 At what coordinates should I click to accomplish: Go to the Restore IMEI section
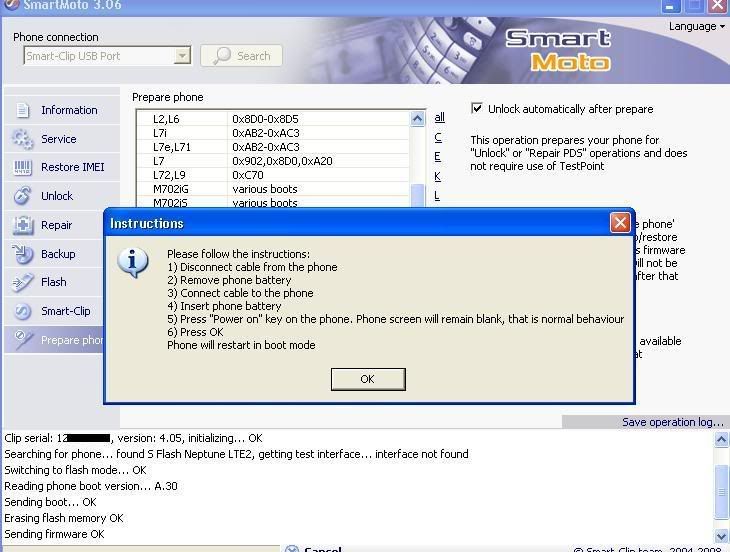(62, 168)
